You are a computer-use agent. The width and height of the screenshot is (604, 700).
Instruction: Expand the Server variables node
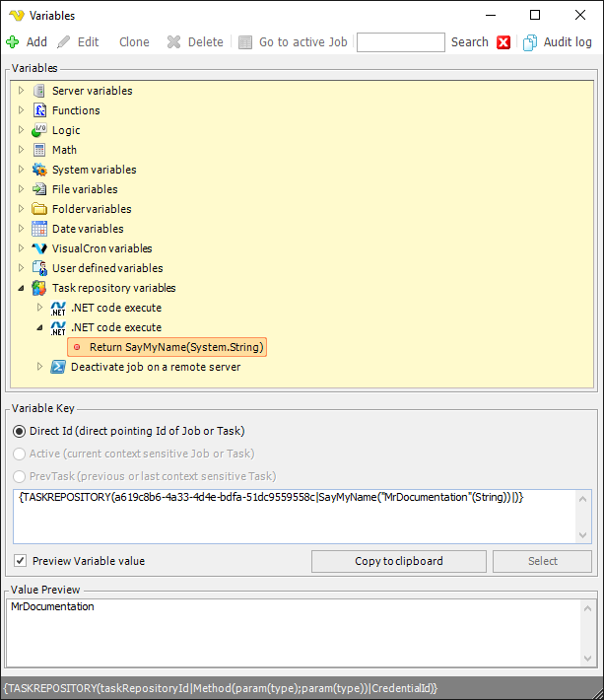coord(22,91)
